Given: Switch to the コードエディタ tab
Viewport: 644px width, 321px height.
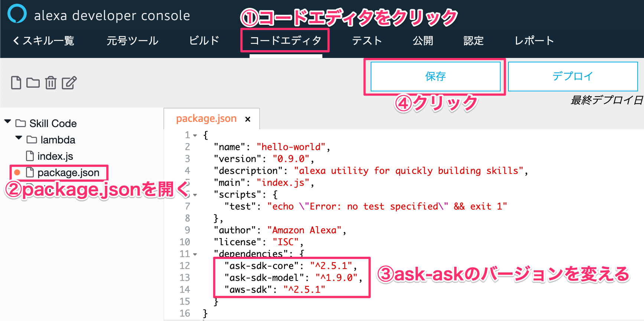Looking at the screenshot, I should (285, 40).
